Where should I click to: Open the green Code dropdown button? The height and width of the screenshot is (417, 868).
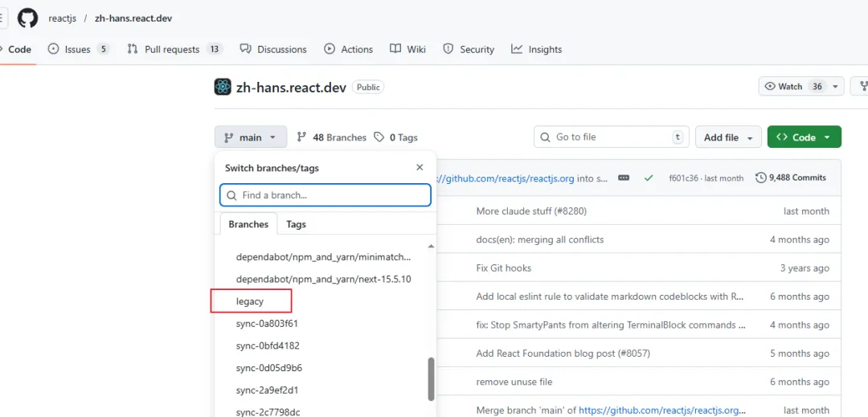[x=805, y=137]
